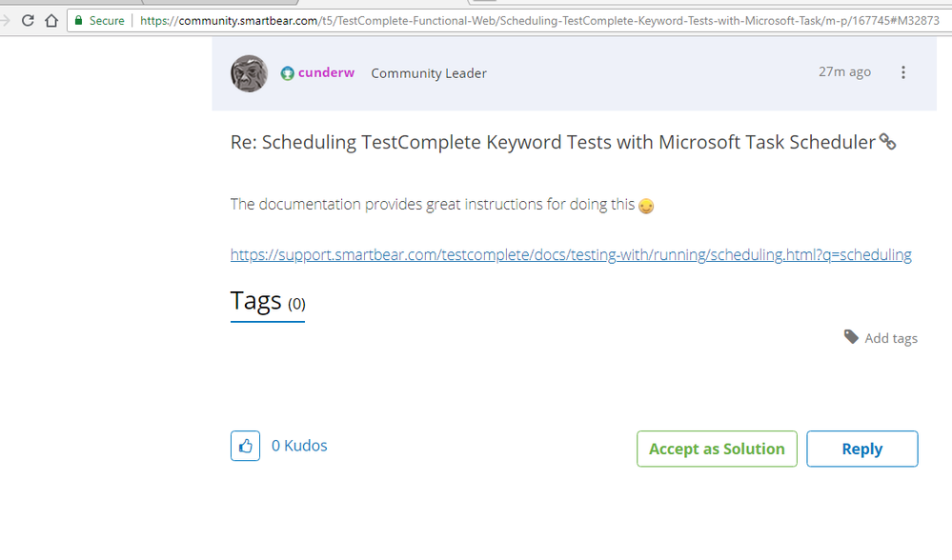The image size is (952, 560).
Task: Give kudos with the thumbs-up icon
Action: pos(245,446)
